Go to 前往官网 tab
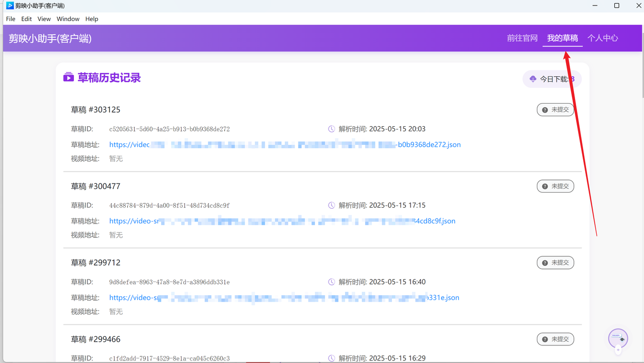The height and width of the screenshot is (363, 644). pyautogui.click(x=522, y=38)
